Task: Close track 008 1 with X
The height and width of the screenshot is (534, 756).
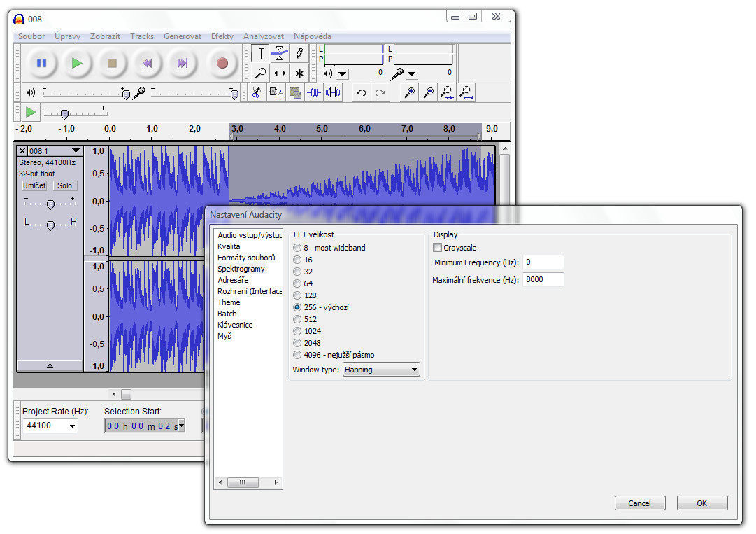Action: 22,151
